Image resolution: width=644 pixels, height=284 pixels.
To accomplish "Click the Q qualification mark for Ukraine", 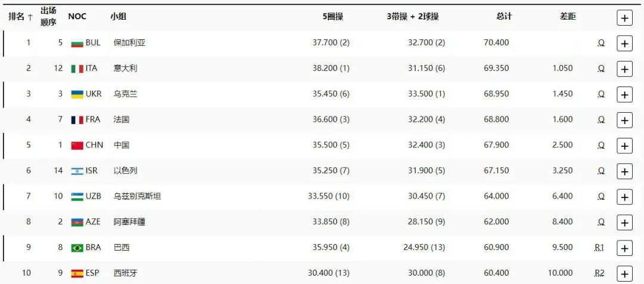I will [601, 94].
